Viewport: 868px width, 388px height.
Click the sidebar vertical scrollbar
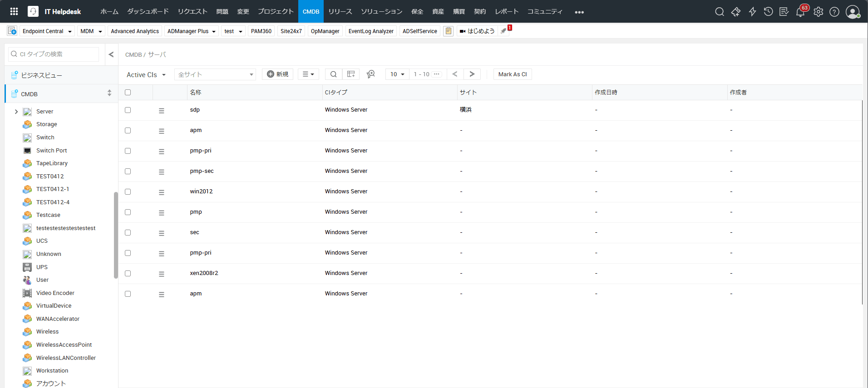116,235
